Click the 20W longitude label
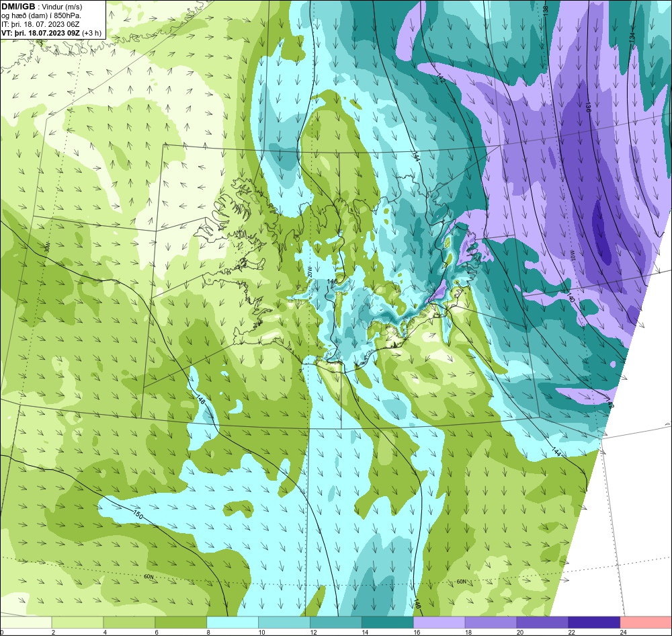The width and height of the screenshot is (672, 636). pyautogui.click(x=310, y=271)
